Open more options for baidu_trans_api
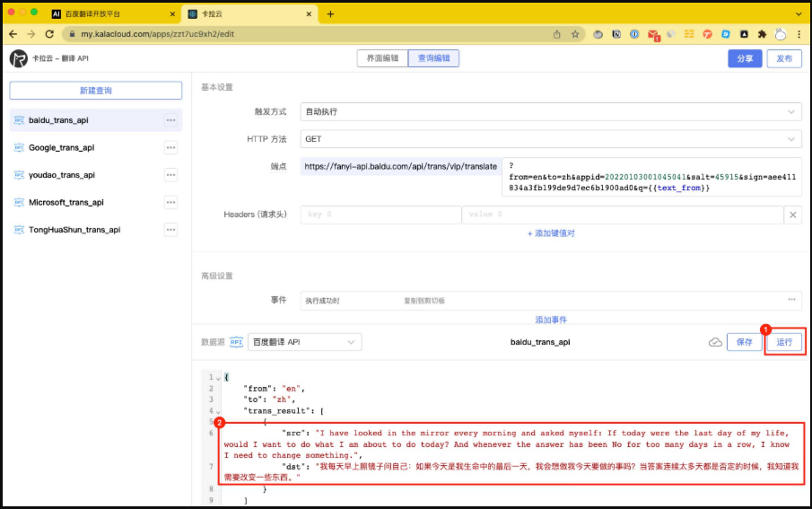812x509 pixels. tap(170, 120)
